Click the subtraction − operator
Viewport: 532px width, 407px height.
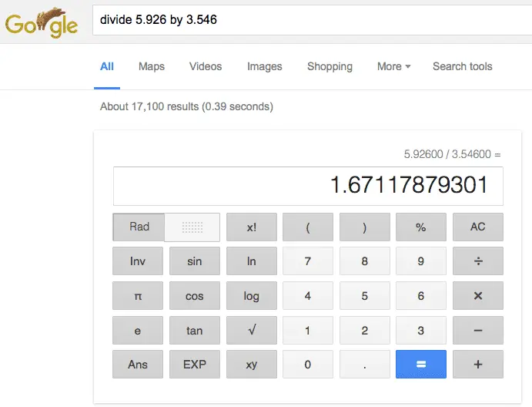click(x=478, y=330)
